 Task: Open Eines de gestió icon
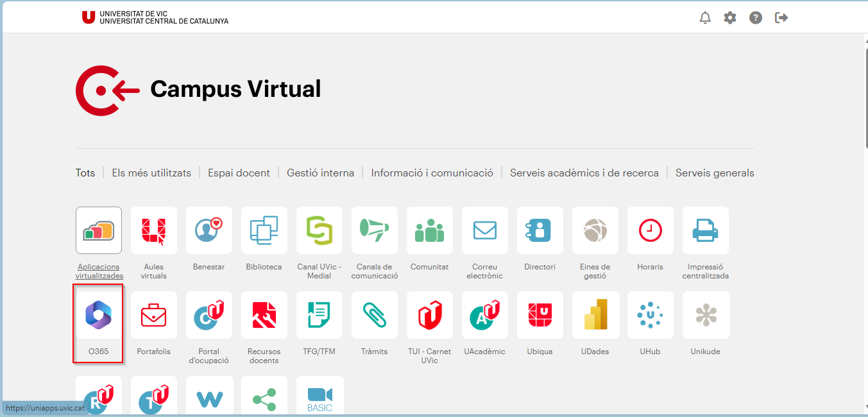click(x=595, y=230)
